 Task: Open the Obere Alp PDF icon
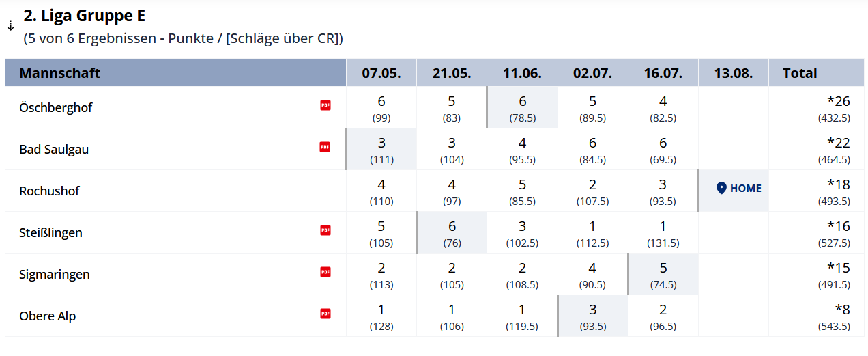pos(325,314)
